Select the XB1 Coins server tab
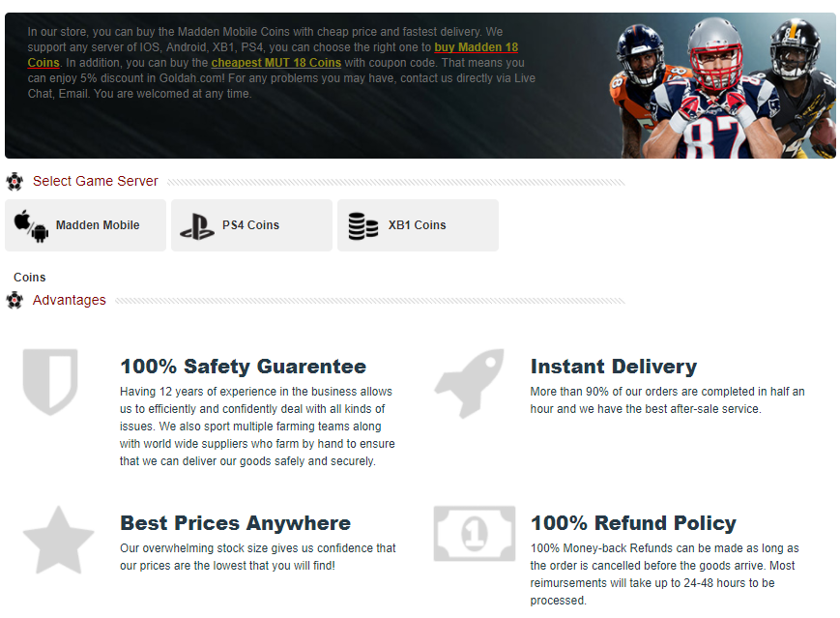Image resolution: width=840 pixels, height=618 pixels. (x=418, y=225)
